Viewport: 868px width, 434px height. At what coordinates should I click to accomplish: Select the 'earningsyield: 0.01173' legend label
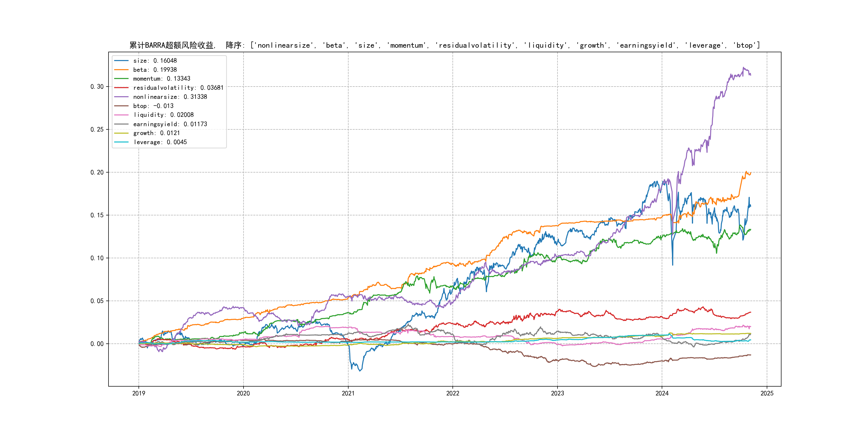click(170, 124)
